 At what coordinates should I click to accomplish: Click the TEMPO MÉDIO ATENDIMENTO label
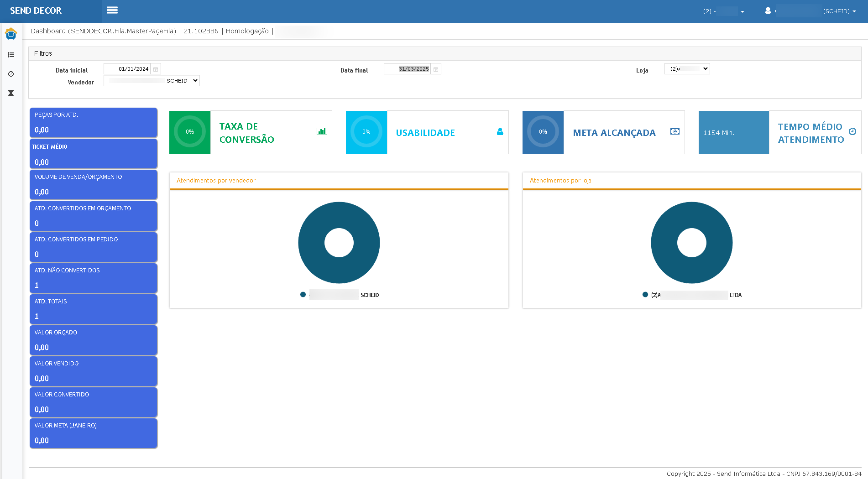(x=811, y=133)
